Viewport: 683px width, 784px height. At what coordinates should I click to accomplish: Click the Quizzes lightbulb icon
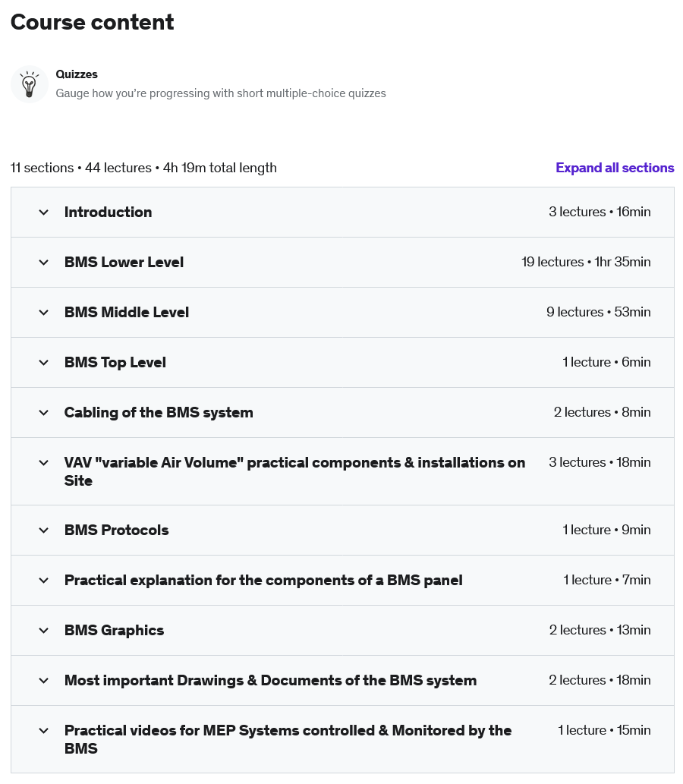[30, 84]
